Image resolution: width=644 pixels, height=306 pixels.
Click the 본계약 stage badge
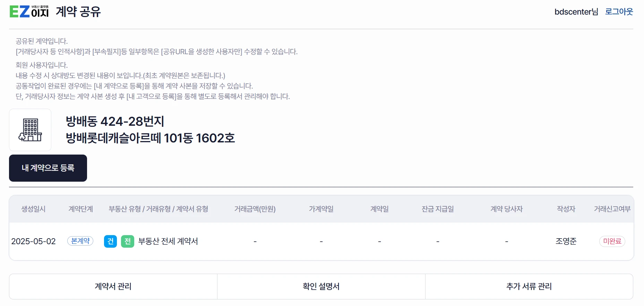click(x=80, y=241)
